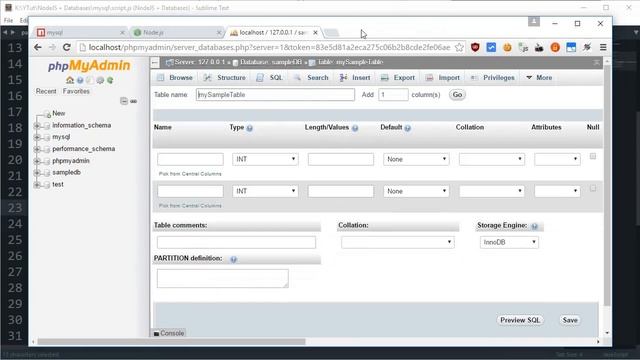Viewport: 640px width, 360px height.
Task: Click the Preview SQL button
Action: pos(520,320)
